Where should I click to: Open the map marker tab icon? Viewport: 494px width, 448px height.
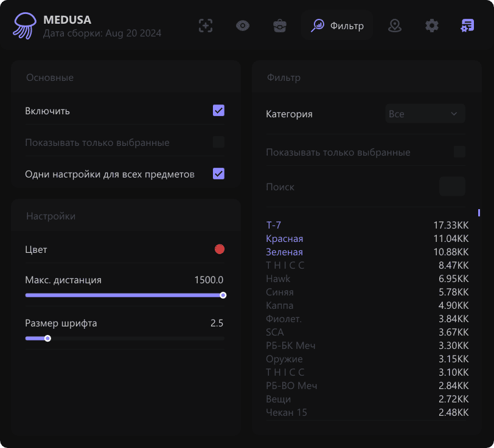click(x=395, y=26)
